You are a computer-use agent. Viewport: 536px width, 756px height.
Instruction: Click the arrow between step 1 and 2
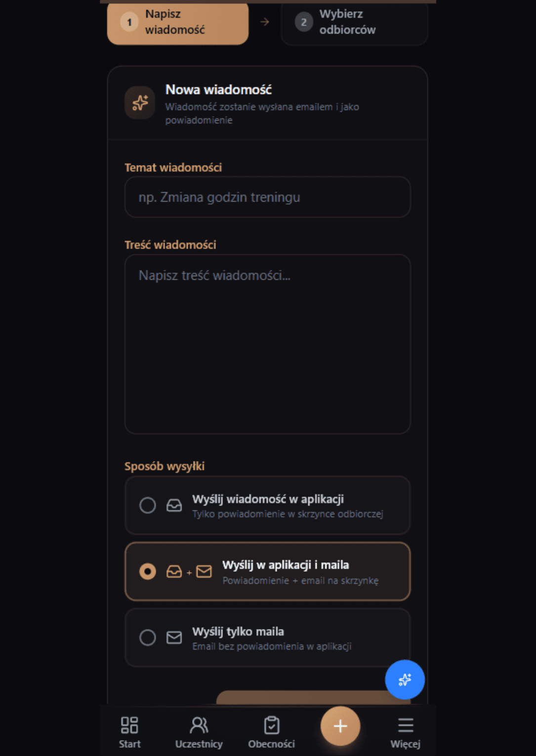pos(265,22)
